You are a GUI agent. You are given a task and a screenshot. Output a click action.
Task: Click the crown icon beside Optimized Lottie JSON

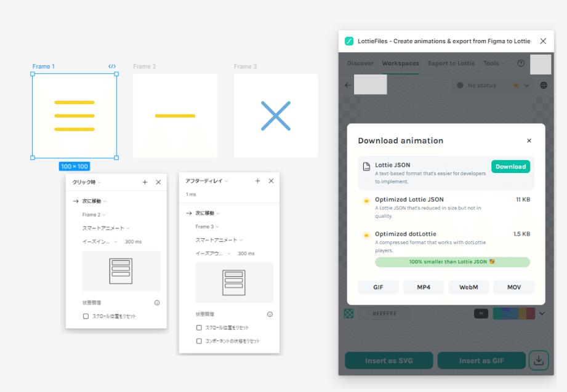click(x=366, y=201)
